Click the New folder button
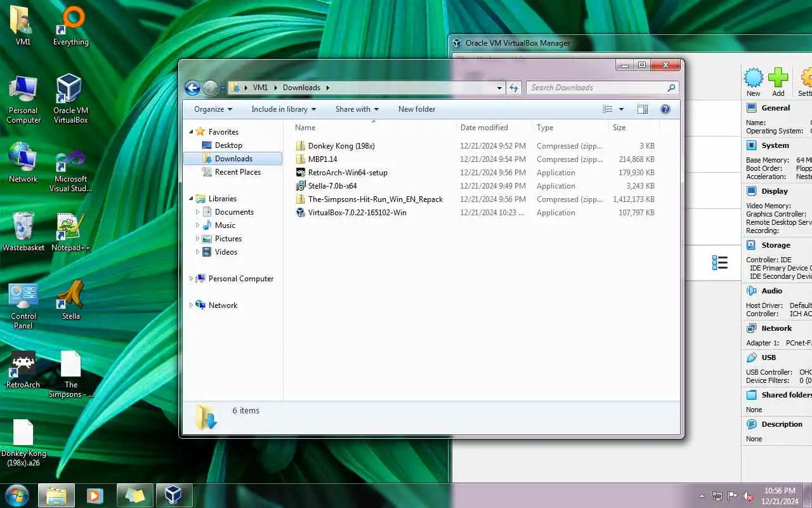Screen dimensions: 812x508 tap(417, 109)
